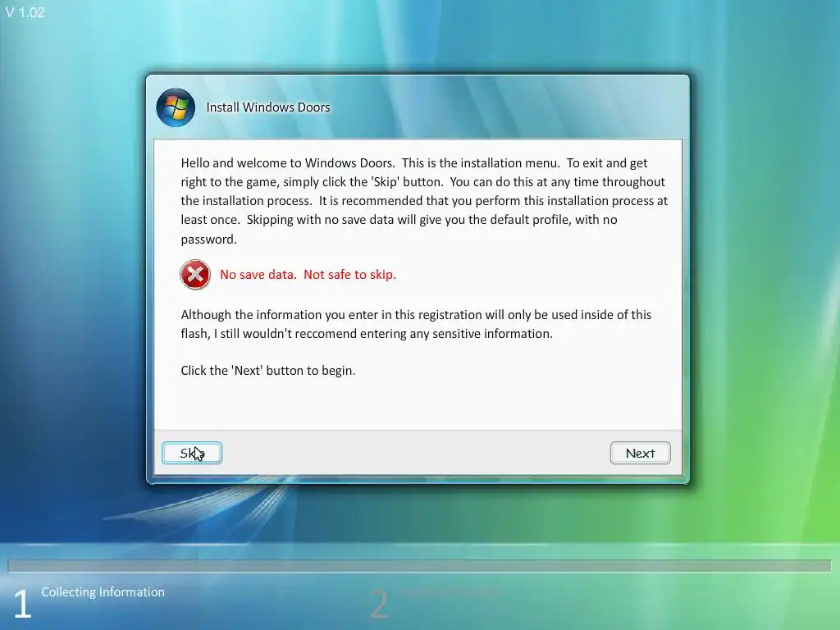Click the 'Collecting Information' step label
Screen dimensions: 840x630
click(103, 592)
